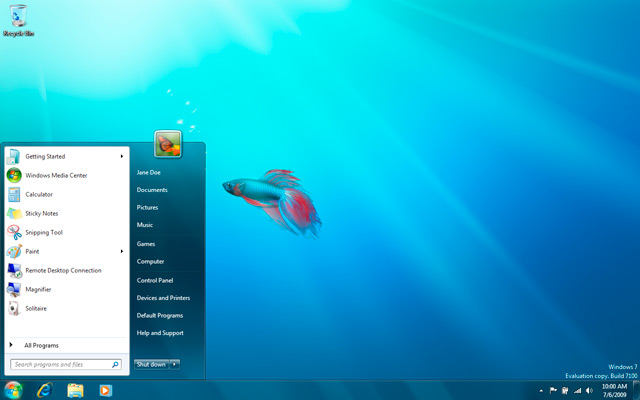This screenshot has height=400, width=640.
Task: Open Devices and Printers link
Action: pos(163,298)
